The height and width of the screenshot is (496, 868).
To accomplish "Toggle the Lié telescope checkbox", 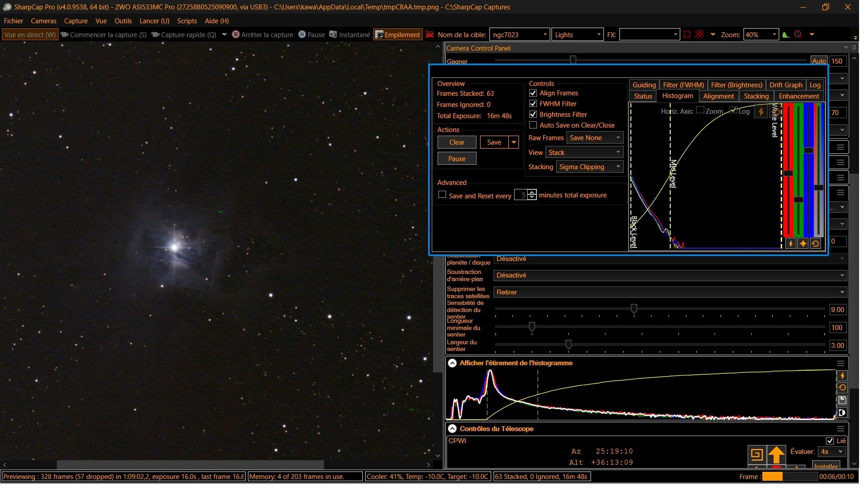I will click(x=830, y=441).
